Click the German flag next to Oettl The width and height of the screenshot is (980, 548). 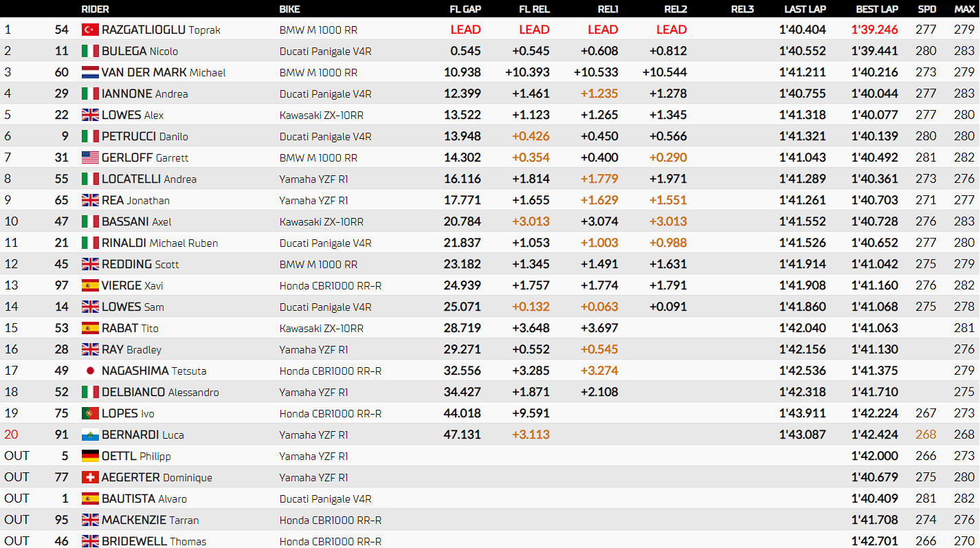90,456
